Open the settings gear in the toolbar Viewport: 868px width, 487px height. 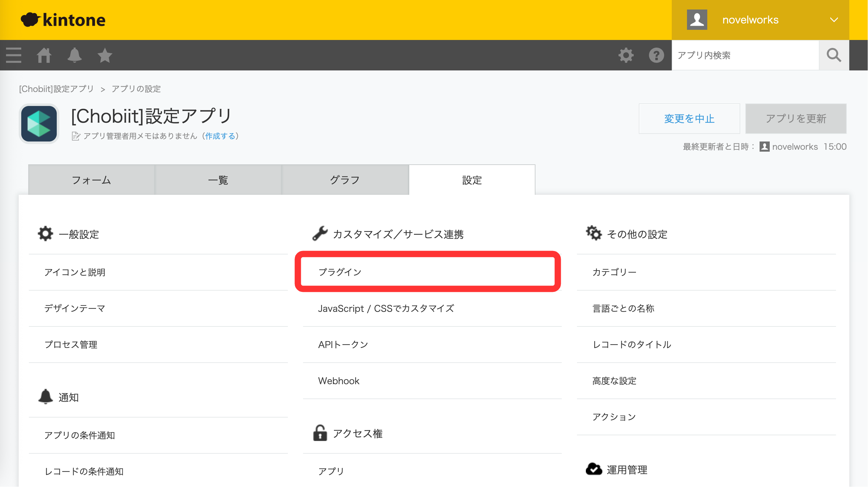626,55
